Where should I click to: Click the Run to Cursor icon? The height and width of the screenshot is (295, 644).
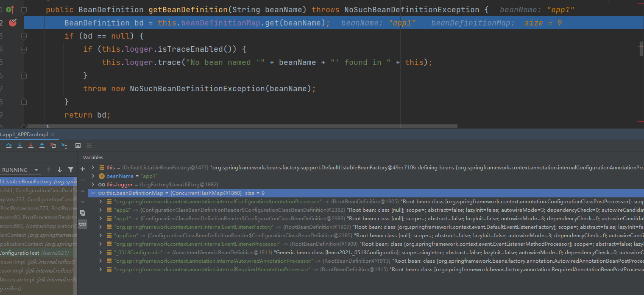point(64,146)
